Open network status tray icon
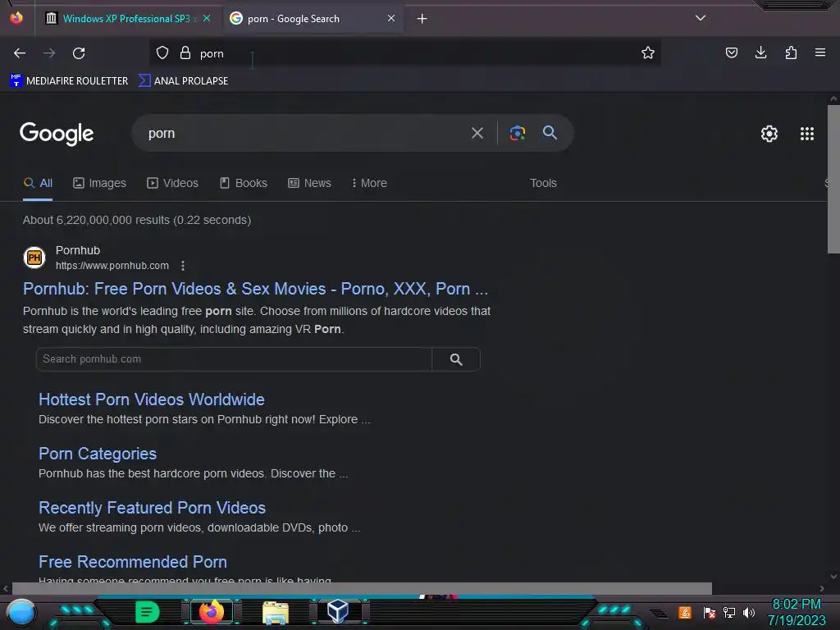 [729, 612]
